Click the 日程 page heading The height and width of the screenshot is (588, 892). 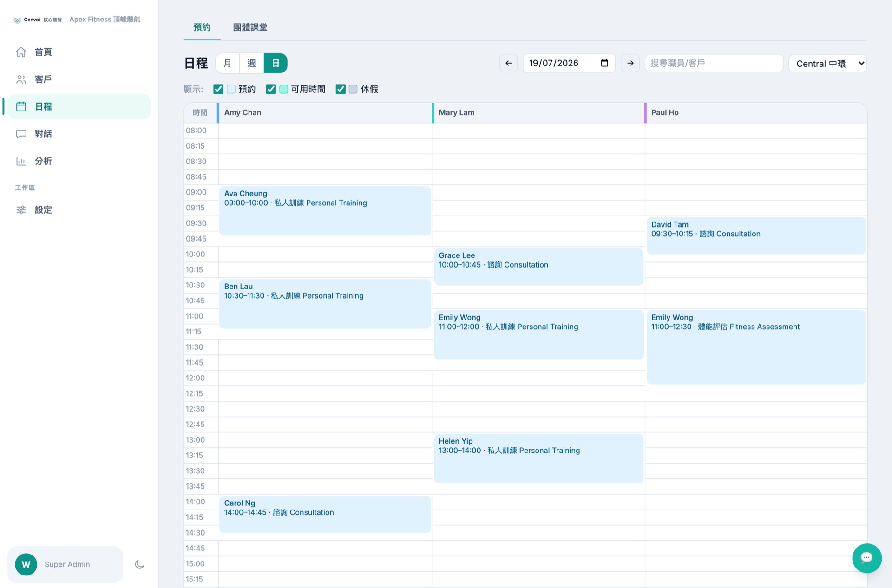click(x=196, y=63)
